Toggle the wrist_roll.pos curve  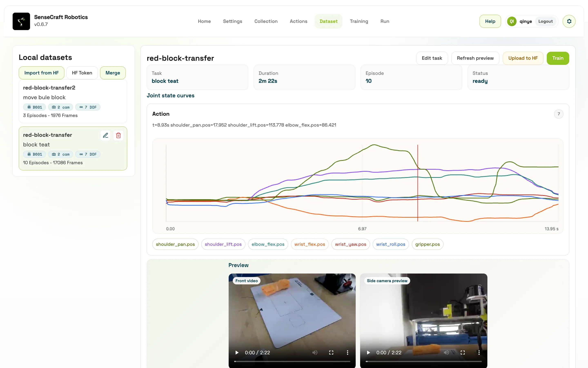(390, 244)
